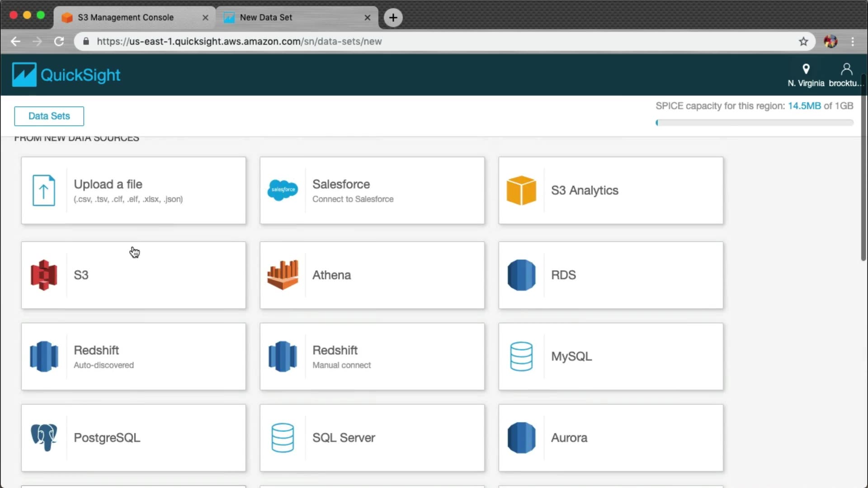
Task: Open the N. Virginia region selector
Action: 806,75
